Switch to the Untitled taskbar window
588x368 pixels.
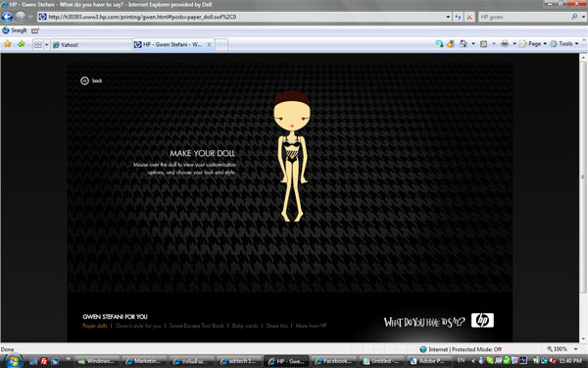coord(380,361)
